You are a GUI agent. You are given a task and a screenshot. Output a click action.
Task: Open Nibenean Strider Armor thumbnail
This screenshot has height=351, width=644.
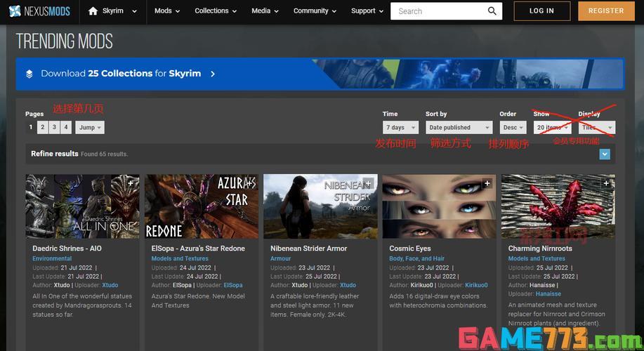[320, 206]
